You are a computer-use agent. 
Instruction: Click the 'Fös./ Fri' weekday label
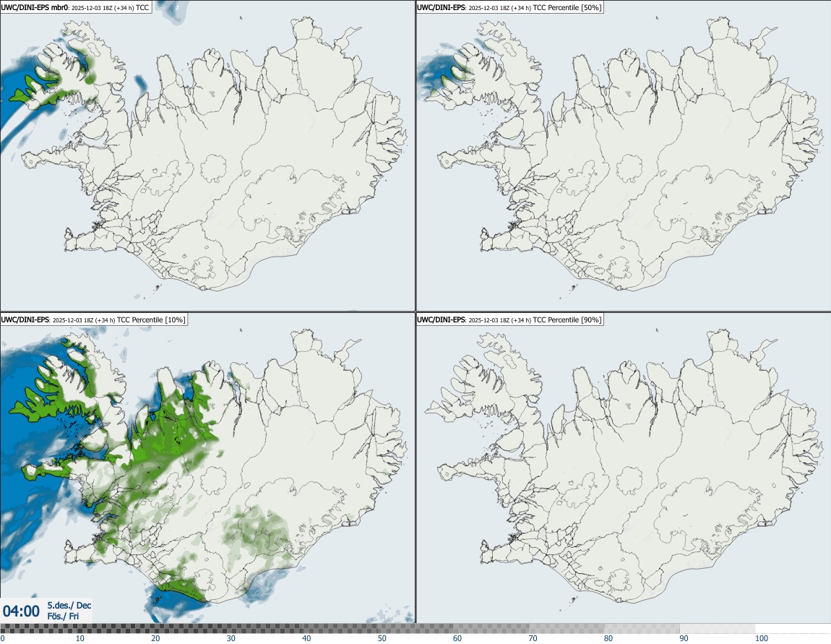point(63,617)
